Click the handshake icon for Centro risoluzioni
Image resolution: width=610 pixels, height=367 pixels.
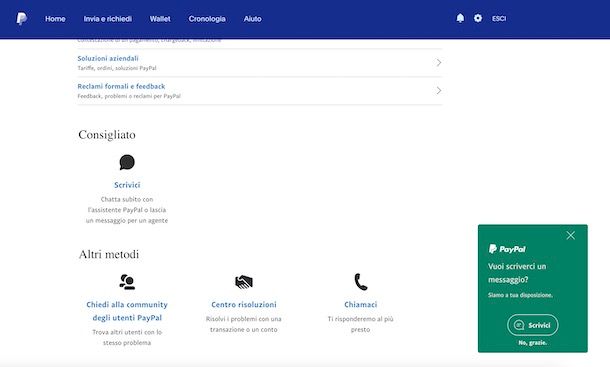coord(244,282)
